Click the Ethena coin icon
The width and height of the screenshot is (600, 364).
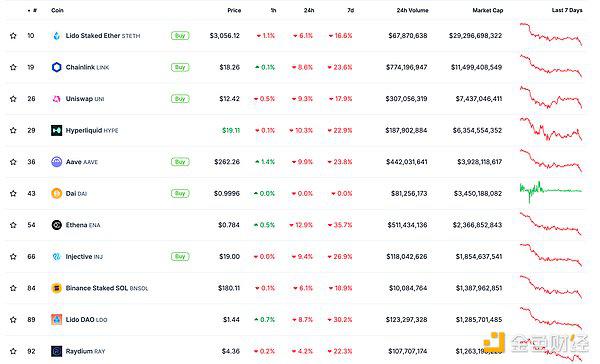tap(57, 225)
